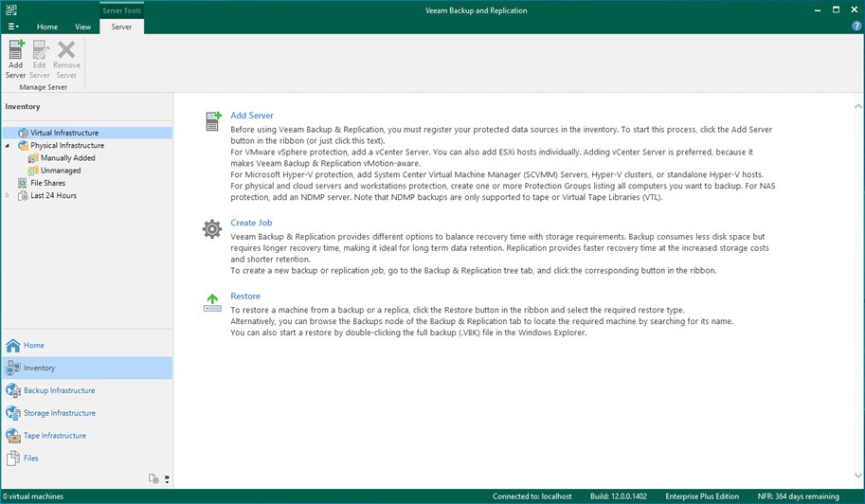Click the Create Job heading link
Screen dimensions: 865x504
coord(251,223)
